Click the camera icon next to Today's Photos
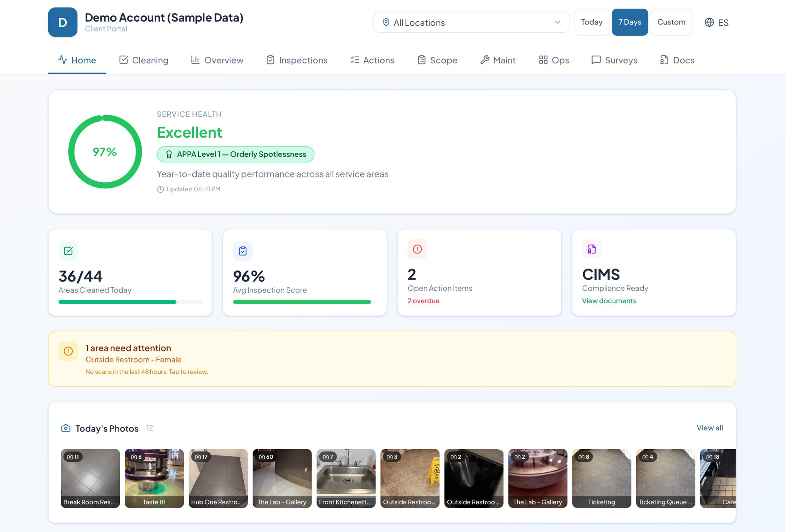 pyautogui.click(x=66, y=428)
